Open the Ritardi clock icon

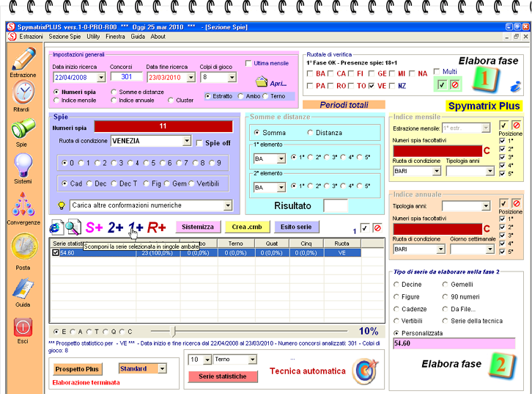point(23,93)
